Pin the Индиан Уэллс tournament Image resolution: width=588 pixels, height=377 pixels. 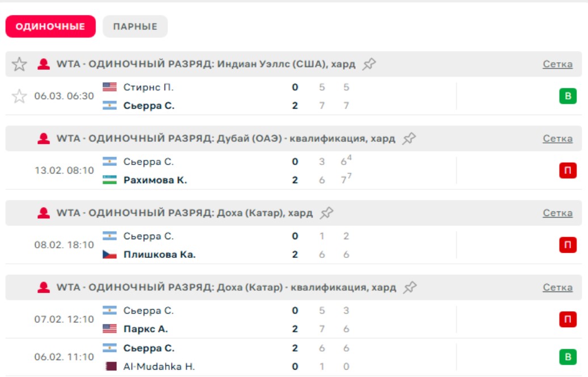tap(369, 64)
